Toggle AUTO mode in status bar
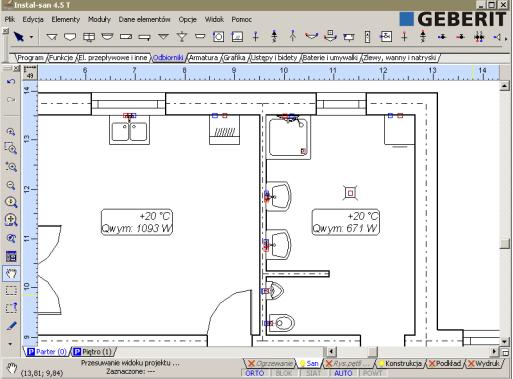This screenshot has width=513, height=379. [x=343, y=373]
